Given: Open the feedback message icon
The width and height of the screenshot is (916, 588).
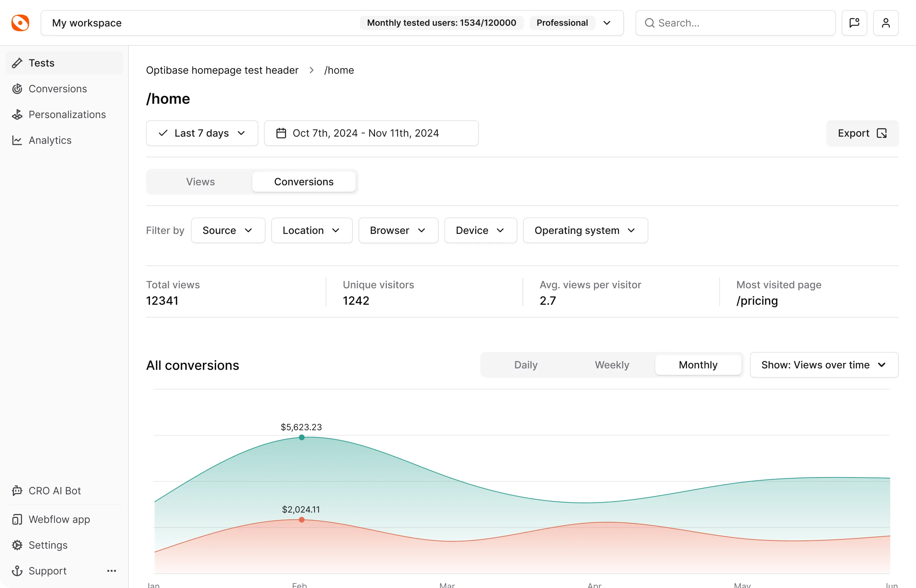Looking at the screenshot, I should click(854, 23).
